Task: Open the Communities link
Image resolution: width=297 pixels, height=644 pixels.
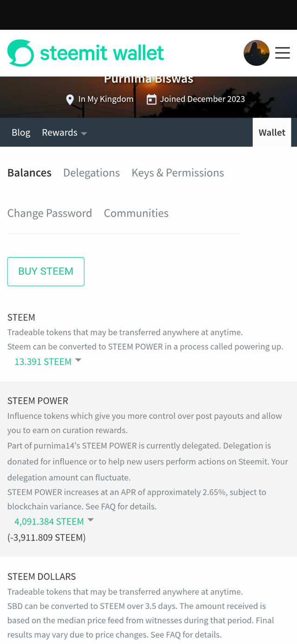Action: 136,213
